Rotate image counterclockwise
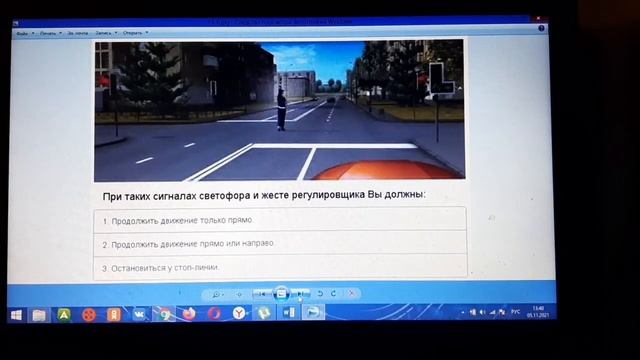640x360 pixels. (x=320, y=293)
